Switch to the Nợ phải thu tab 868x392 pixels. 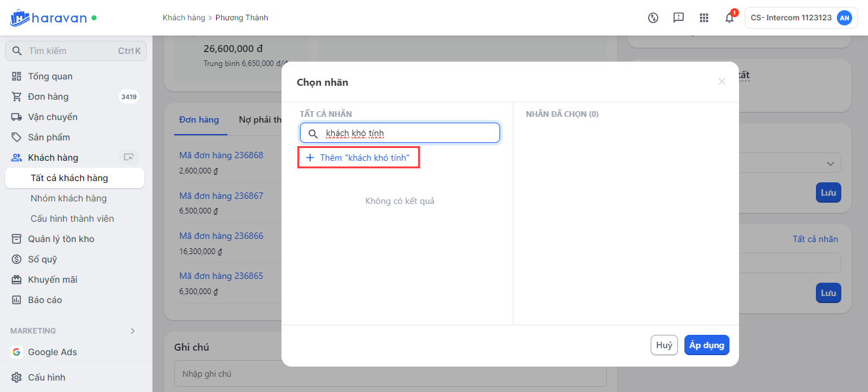(261, 119)
